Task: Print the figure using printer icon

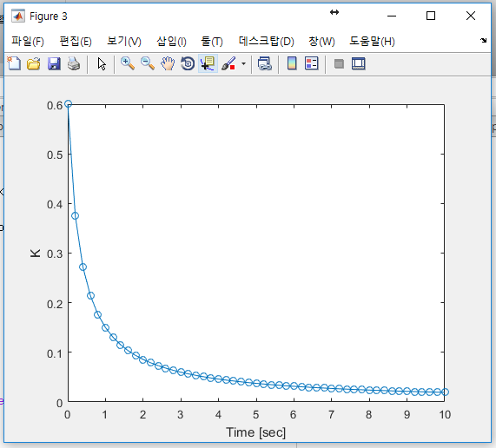Action: coord(74,63)
